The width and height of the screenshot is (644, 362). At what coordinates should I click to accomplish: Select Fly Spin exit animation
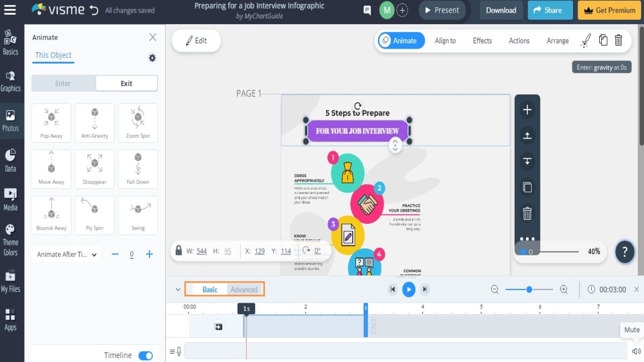coord(95,215)
